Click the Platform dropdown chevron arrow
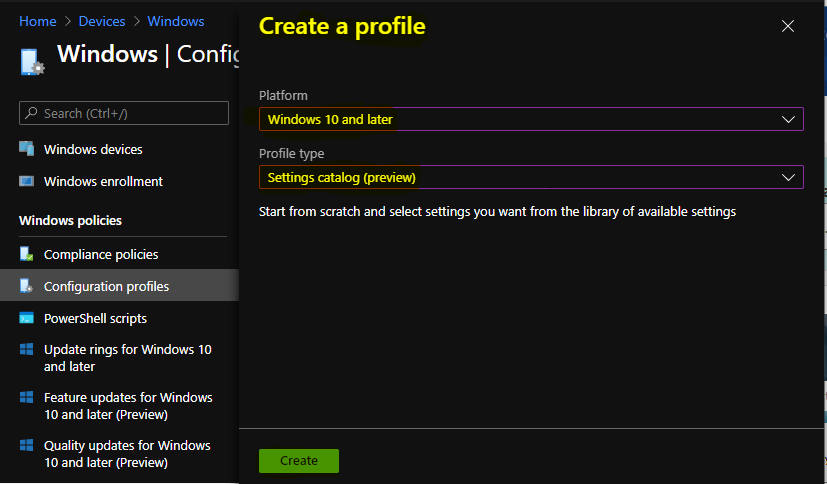 788,119
